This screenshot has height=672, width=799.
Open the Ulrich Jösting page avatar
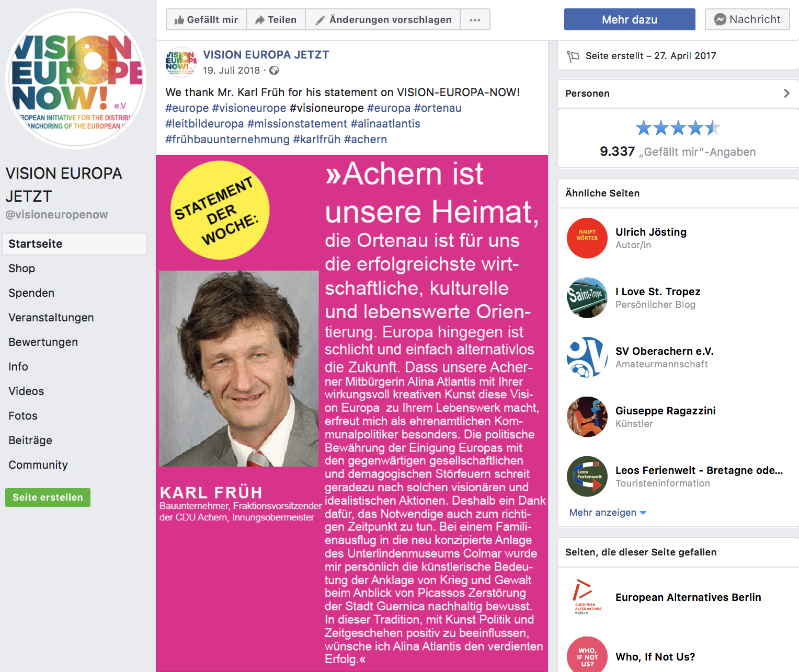587,238
